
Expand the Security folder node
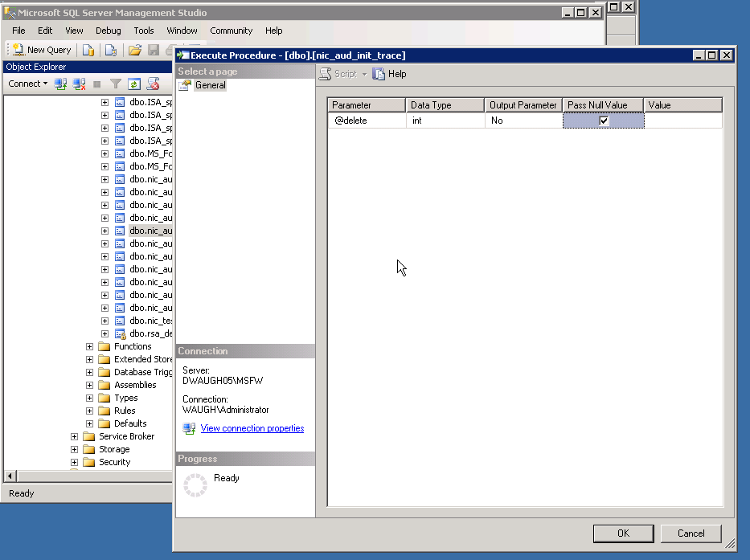pos(75,462)
